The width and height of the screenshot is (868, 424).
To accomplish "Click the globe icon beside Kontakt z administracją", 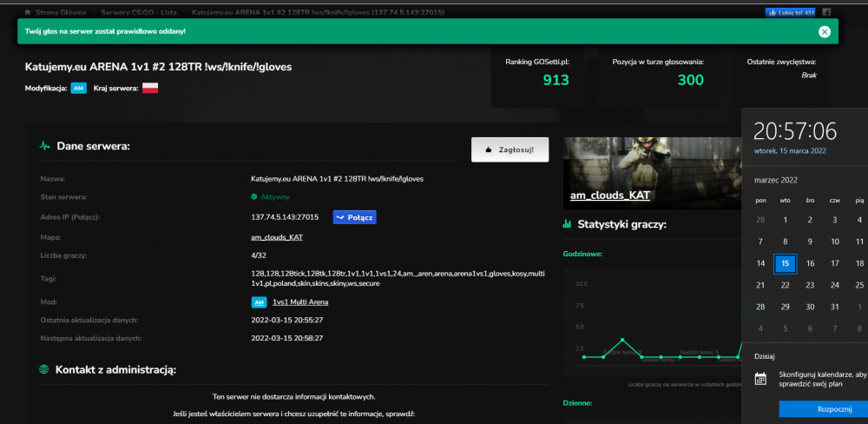I will (44, 369).
